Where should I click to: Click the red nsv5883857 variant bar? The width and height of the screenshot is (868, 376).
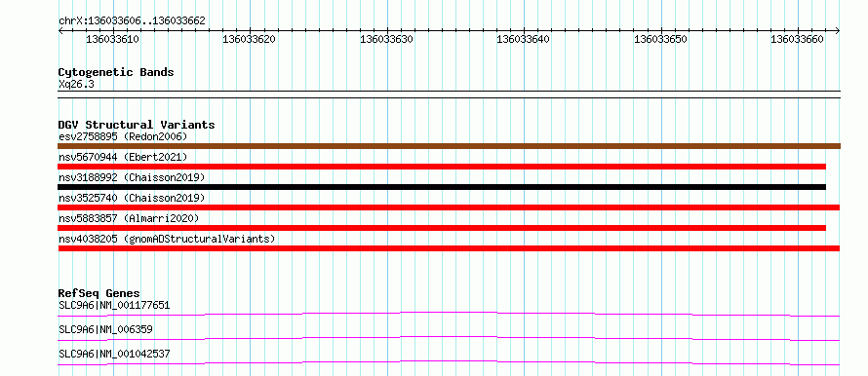442,228
